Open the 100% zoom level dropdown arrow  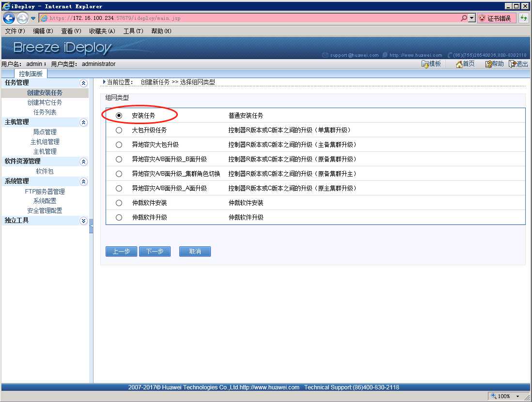tap(518, 396)
